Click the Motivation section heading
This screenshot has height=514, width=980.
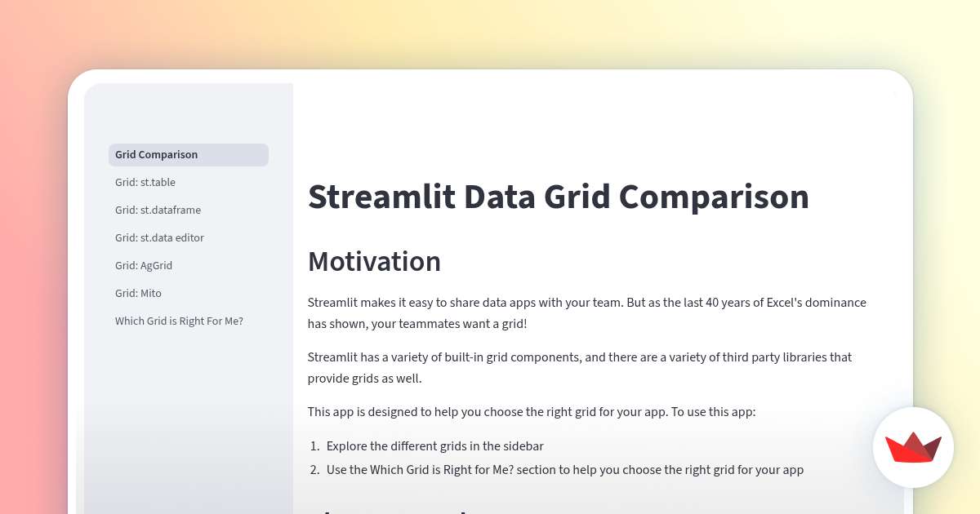click(374, 261)
